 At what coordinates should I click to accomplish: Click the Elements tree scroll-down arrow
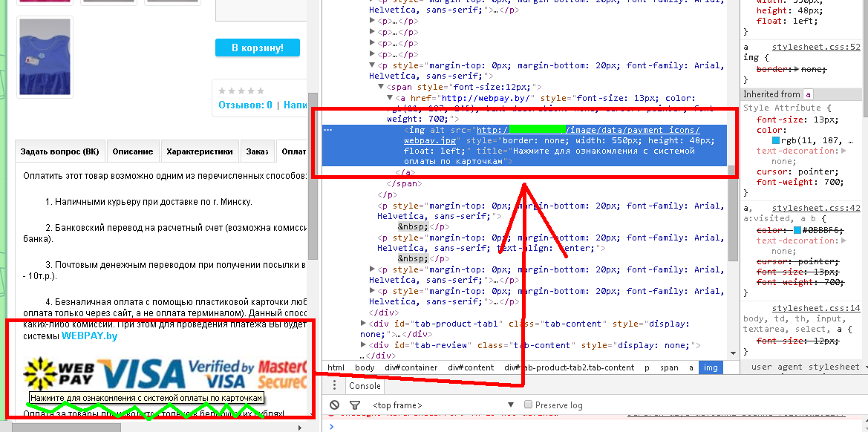(x=733, y=353)
